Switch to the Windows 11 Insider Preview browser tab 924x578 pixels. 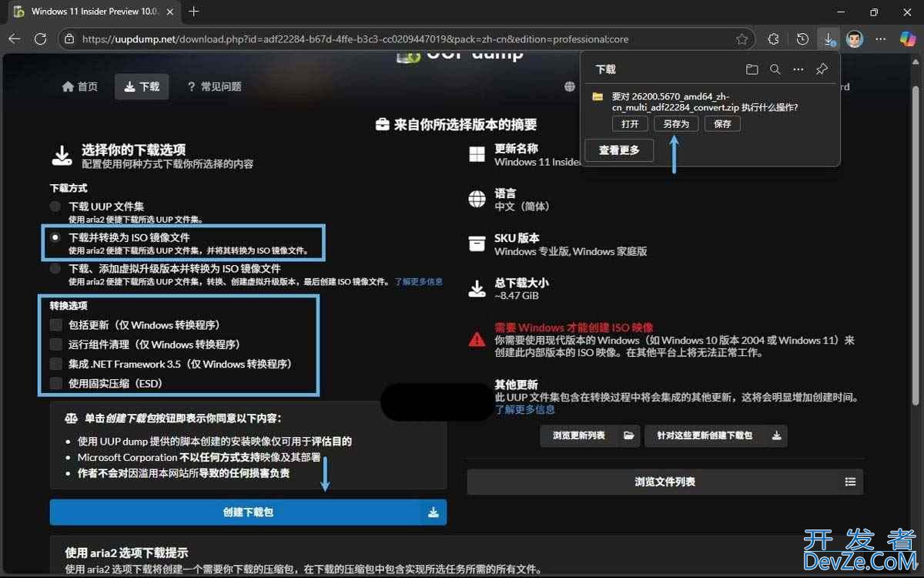coord(95,12)
